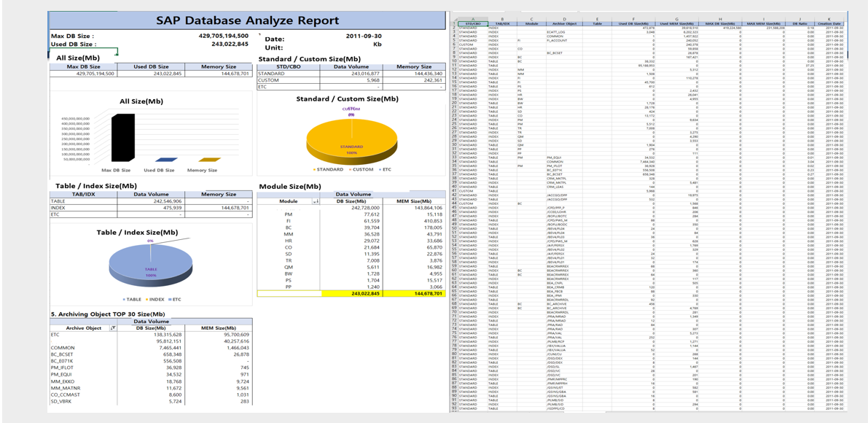Select the 144,436,340 memory size cell

[413, 74]
